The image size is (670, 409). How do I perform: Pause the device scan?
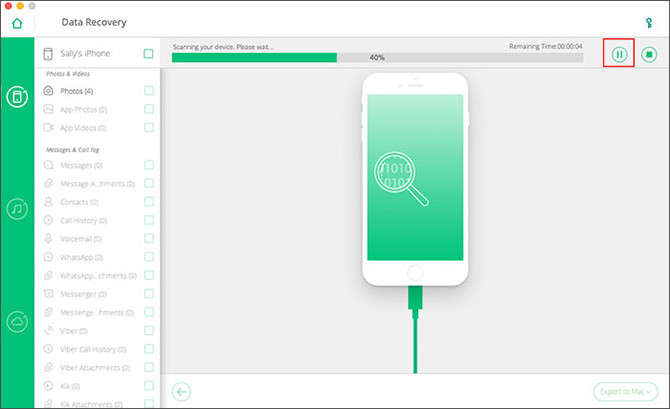[619, 54]
